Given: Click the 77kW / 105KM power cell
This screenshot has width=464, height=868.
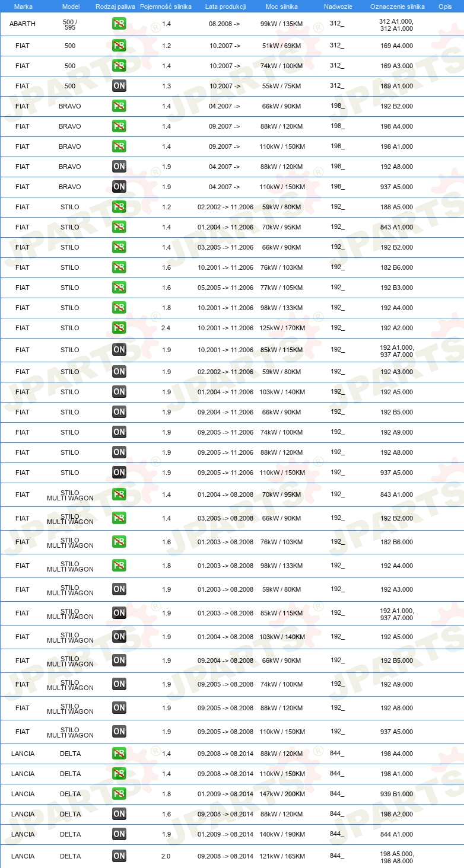Looking at the screenshot, I should pos(281,288).
